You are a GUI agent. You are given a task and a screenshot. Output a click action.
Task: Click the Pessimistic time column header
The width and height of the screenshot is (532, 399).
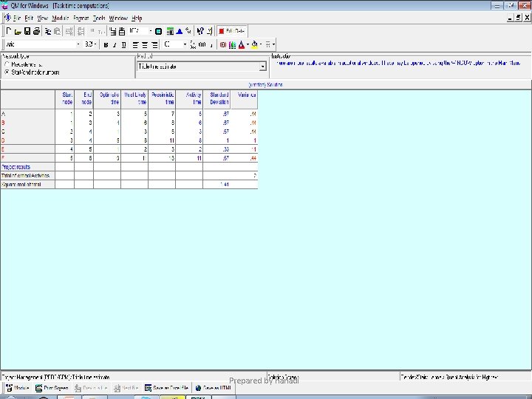(162, 99)
